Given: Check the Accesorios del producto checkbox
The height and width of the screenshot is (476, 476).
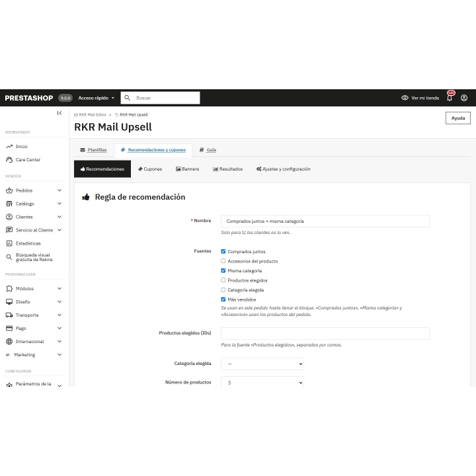Looking at the screenshot, I should 223,260.
